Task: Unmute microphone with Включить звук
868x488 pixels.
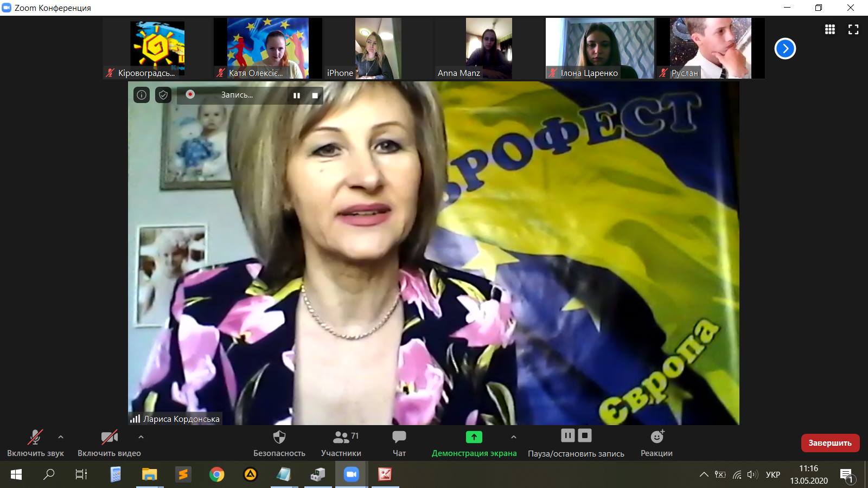Action: (35, 438)
